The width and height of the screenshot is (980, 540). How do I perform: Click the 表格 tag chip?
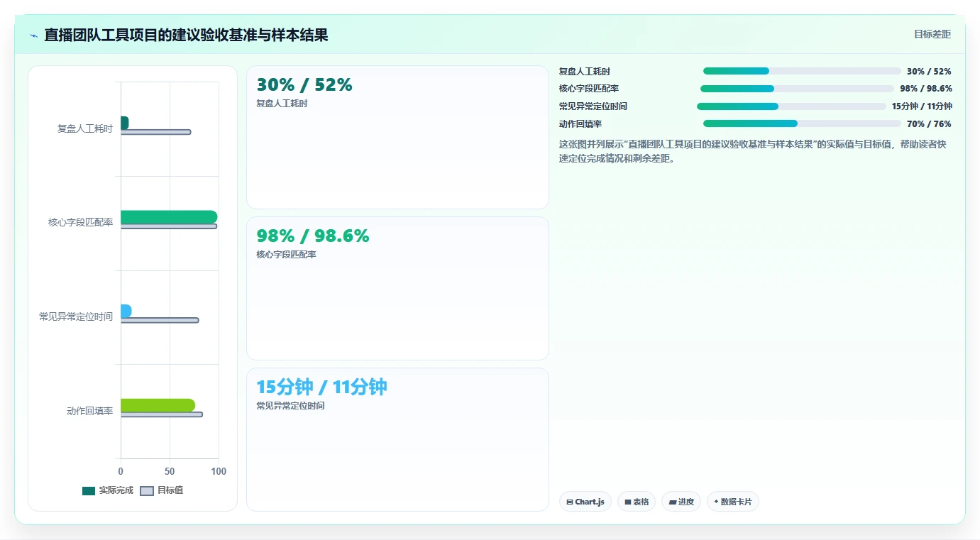click(637, 502)
